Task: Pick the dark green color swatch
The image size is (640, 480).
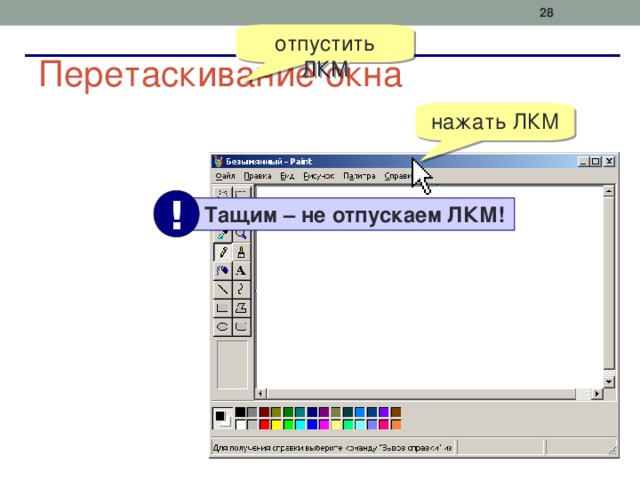Action: tap(288, 412)
